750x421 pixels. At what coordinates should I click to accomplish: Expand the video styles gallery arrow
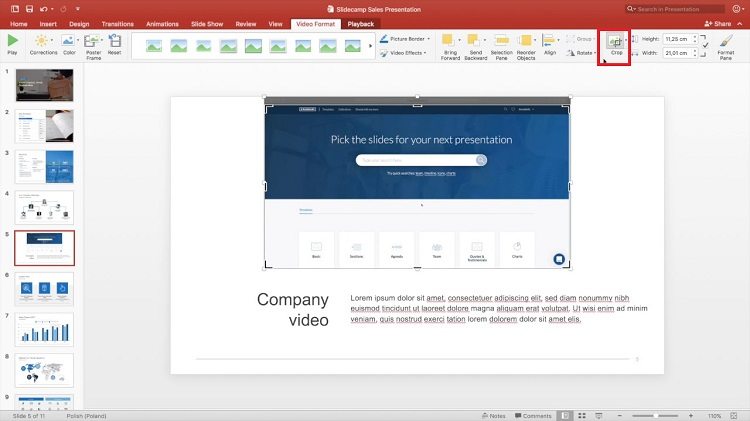[x=370, y=46]
